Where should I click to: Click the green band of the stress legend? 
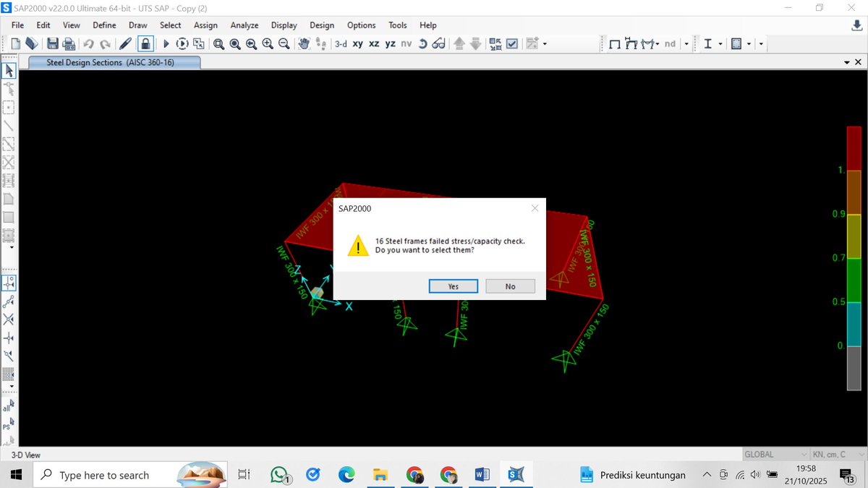(x=856, y=281)
